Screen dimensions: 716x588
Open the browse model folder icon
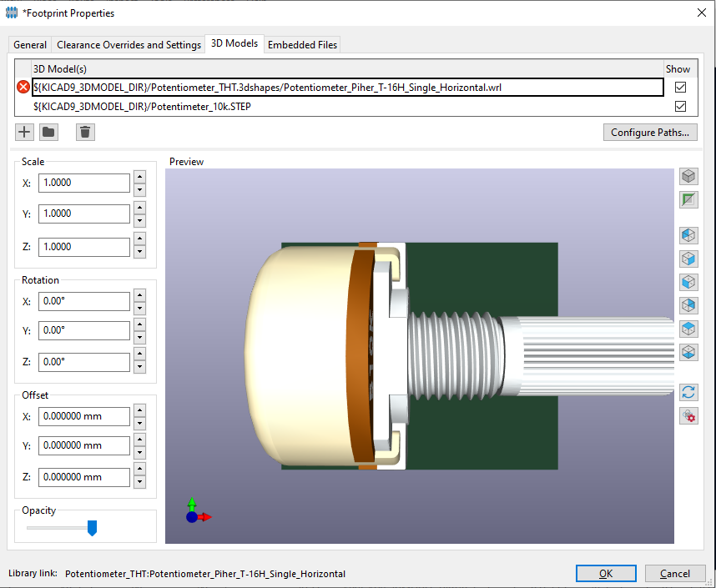[x=48, y=133]
